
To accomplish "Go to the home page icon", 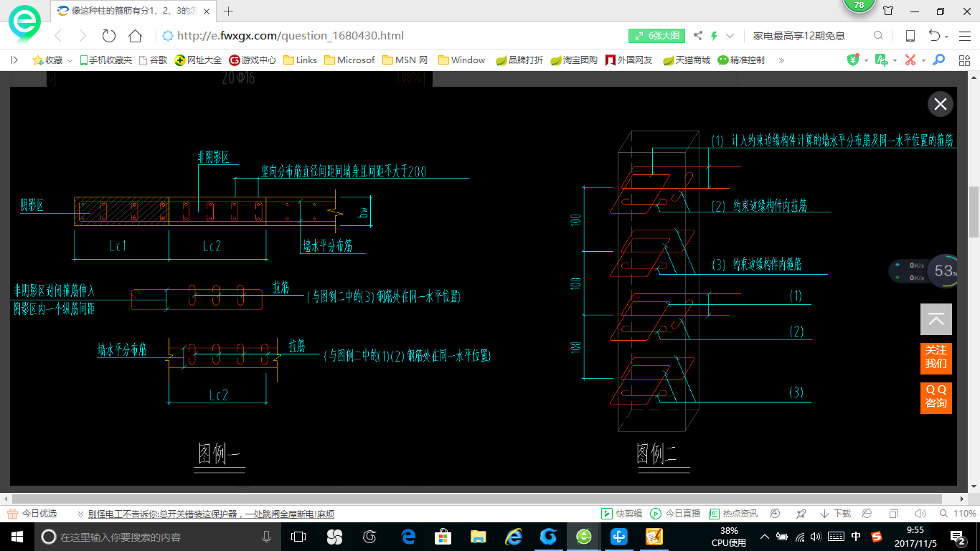I will (x=135, y=36).
